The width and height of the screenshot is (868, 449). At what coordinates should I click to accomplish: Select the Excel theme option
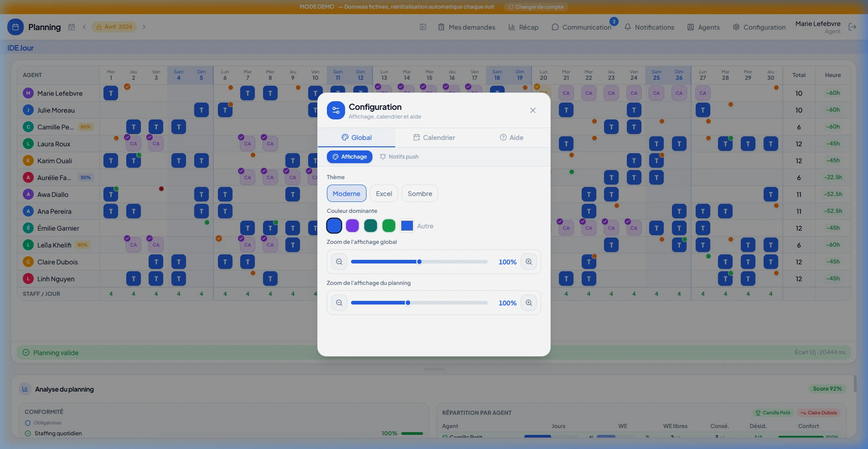[x=384, y=193]
